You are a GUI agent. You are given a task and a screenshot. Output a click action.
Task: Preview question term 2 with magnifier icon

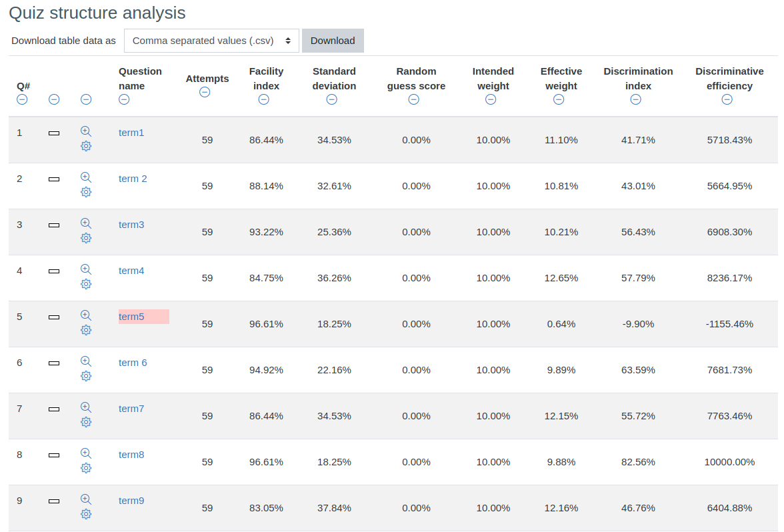click(x=86, y=177)
